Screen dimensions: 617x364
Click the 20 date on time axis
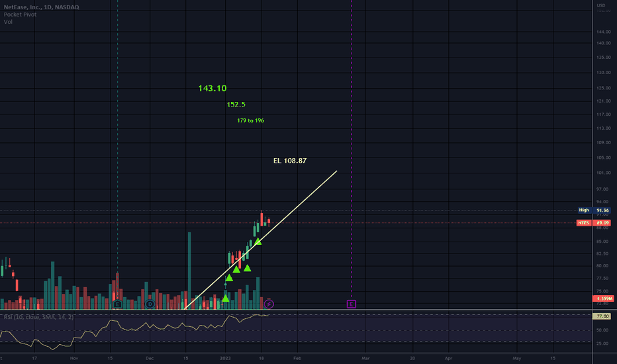pos(412,359)
